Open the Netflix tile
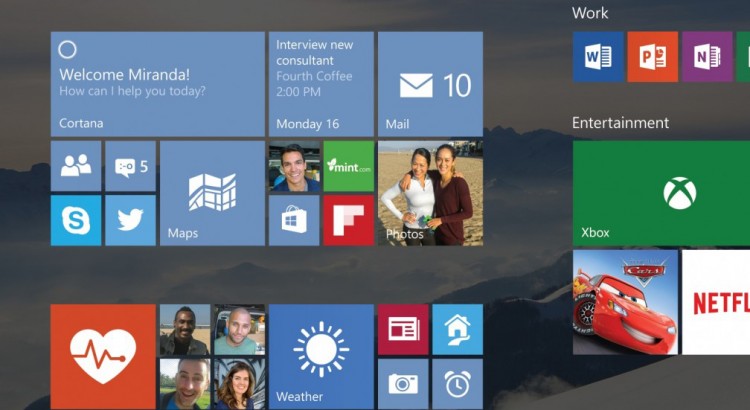 (716, 302)
